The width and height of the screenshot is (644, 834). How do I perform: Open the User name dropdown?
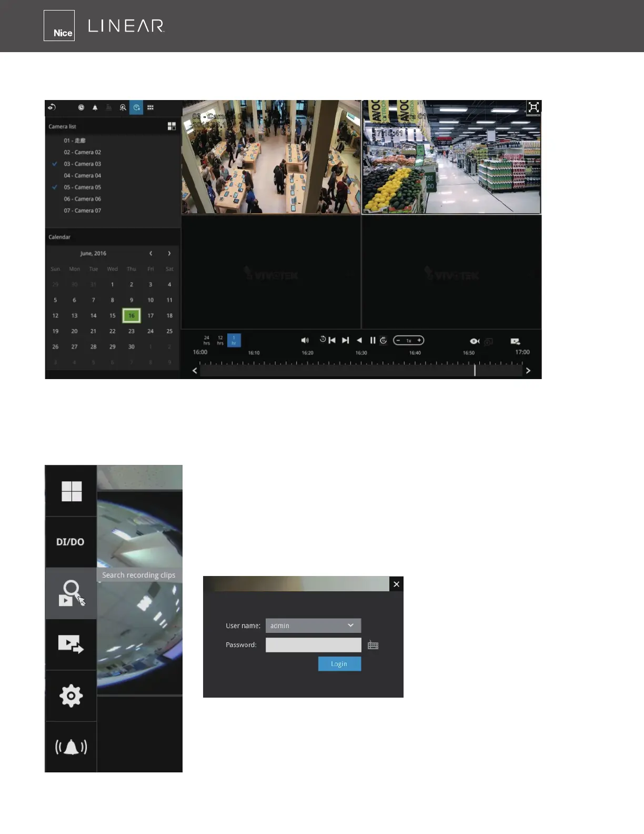click(313, 625)
